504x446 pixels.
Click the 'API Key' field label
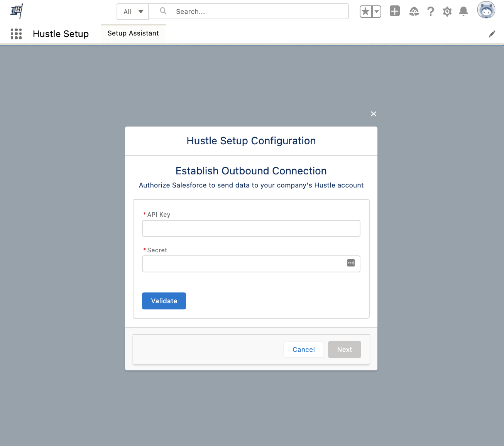point(159,215)
